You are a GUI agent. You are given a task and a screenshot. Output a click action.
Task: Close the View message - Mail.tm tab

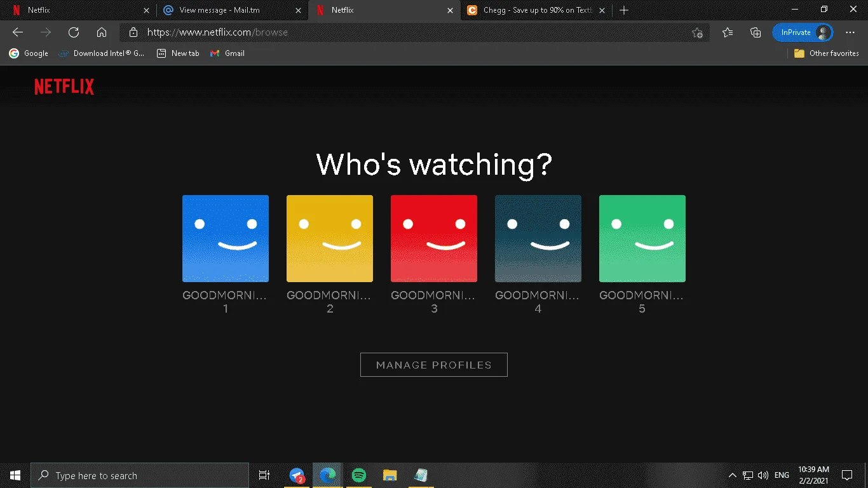point(299,10)
